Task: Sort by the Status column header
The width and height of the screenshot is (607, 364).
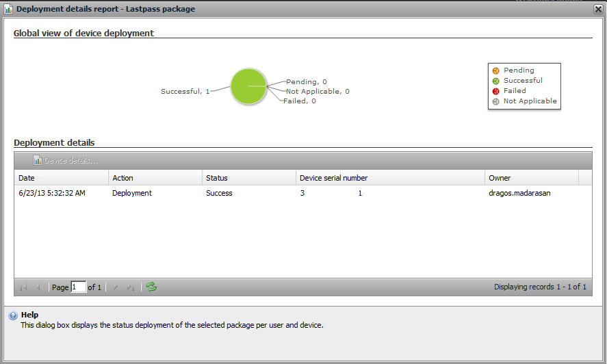Action: pos(248,178)
